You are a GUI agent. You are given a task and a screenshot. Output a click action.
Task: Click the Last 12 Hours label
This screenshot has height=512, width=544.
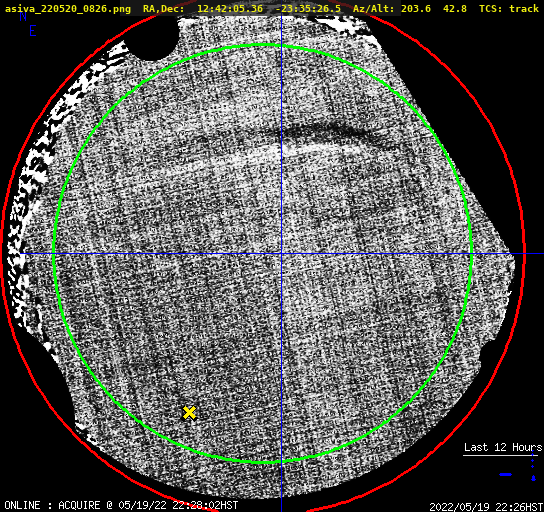503,447
